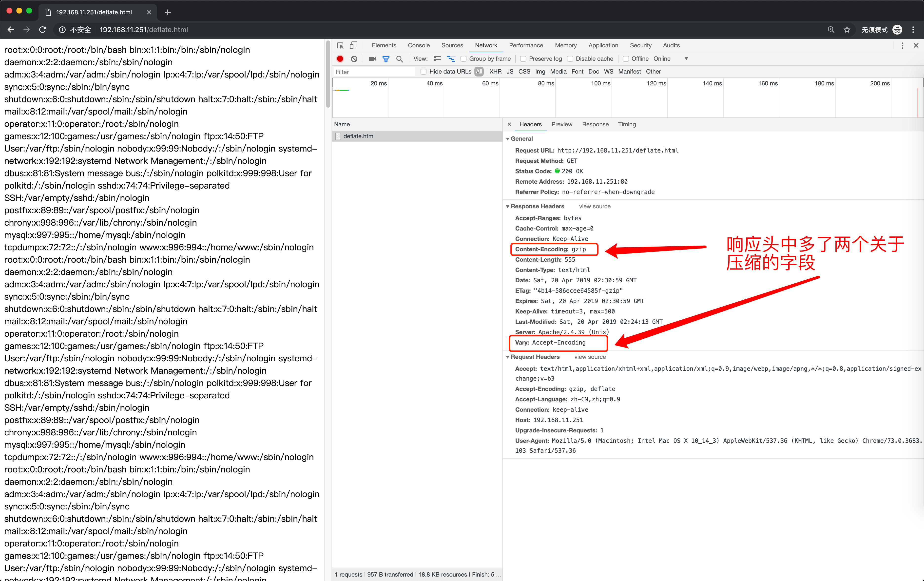Click the capture screenshots camera icon
This screenshot has width=924, height=581.
coord(372,59)
